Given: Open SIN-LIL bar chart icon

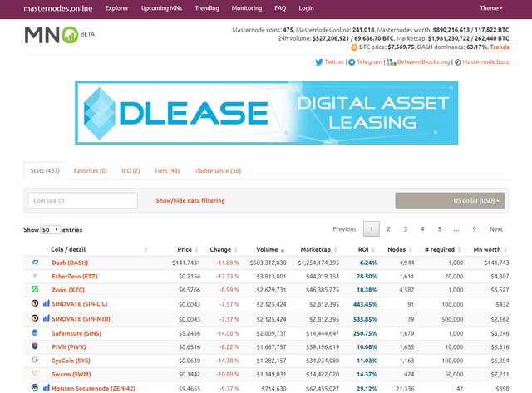Looking at the screenshot, I should tap(47, 303).
